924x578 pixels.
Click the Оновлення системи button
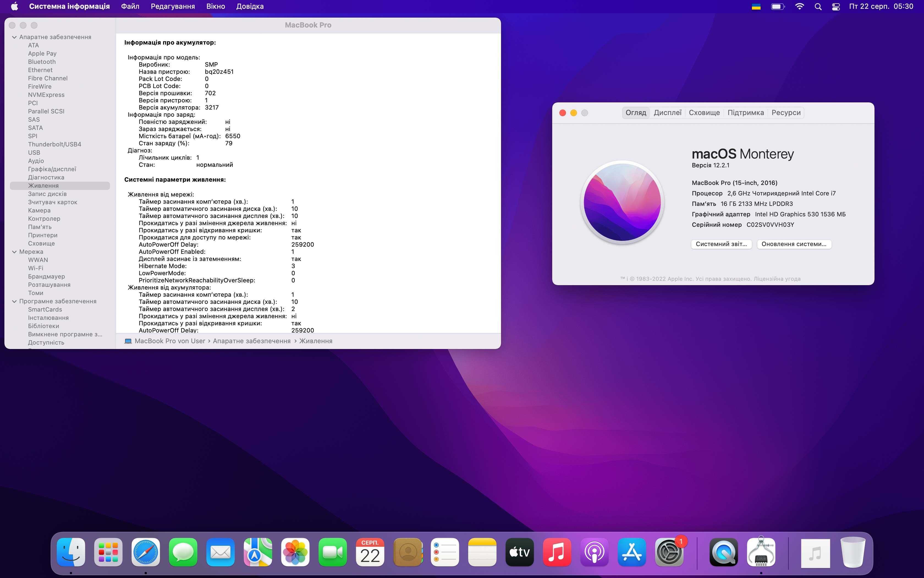coord(794,244)
